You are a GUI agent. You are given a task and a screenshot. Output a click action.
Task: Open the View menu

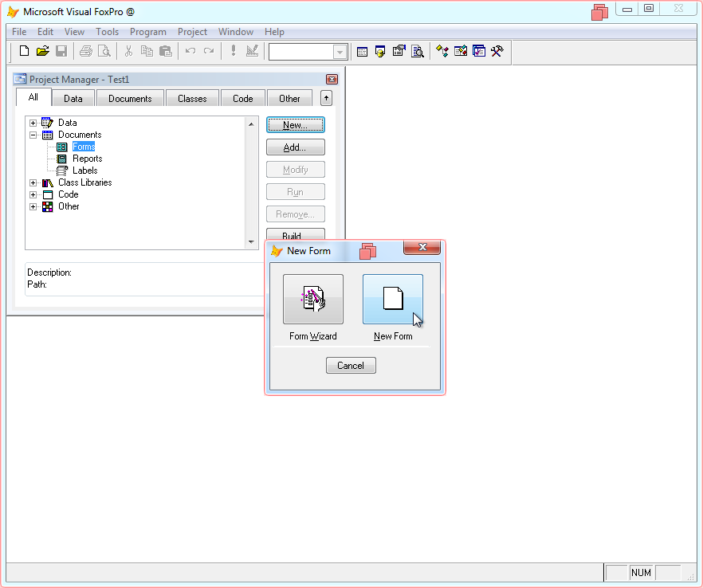(x=74, y=32)
